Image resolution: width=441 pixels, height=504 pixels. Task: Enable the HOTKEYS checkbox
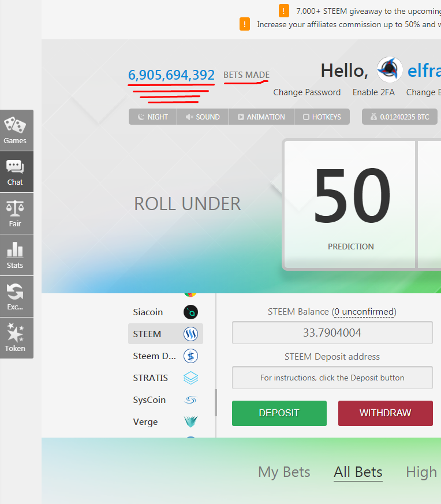point(322,117)
